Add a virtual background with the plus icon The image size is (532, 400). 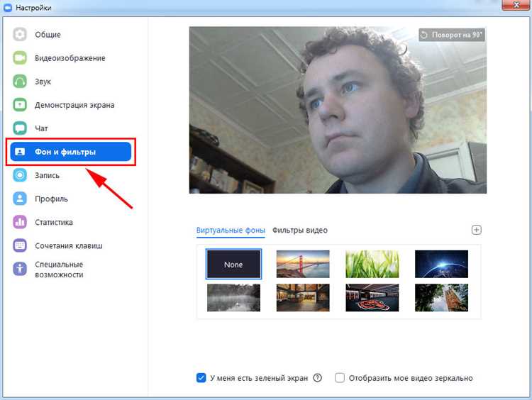(x=477, y=230)
